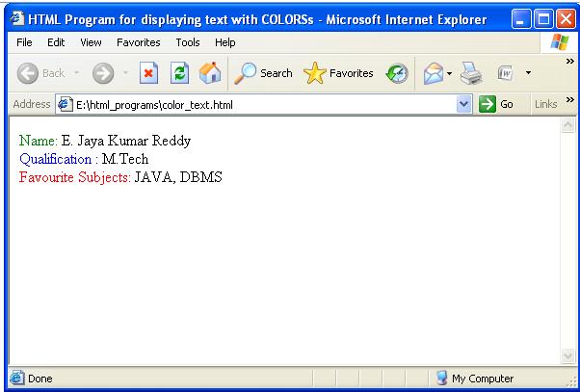Open the address bar dropdown list
The image size is (580, 392).
[x=463, y=104]
